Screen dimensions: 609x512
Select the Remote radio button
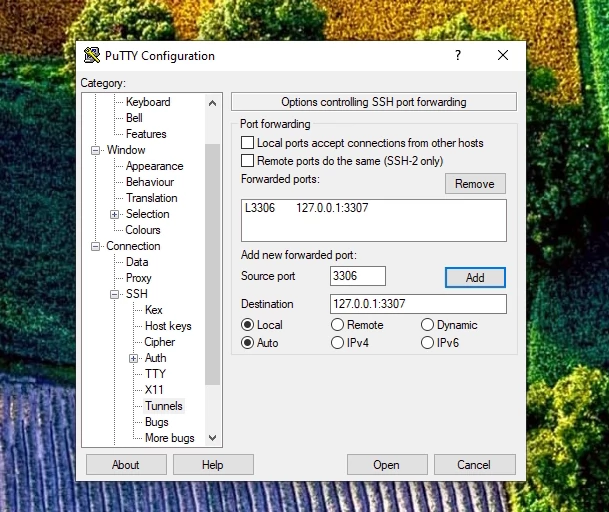337,324
